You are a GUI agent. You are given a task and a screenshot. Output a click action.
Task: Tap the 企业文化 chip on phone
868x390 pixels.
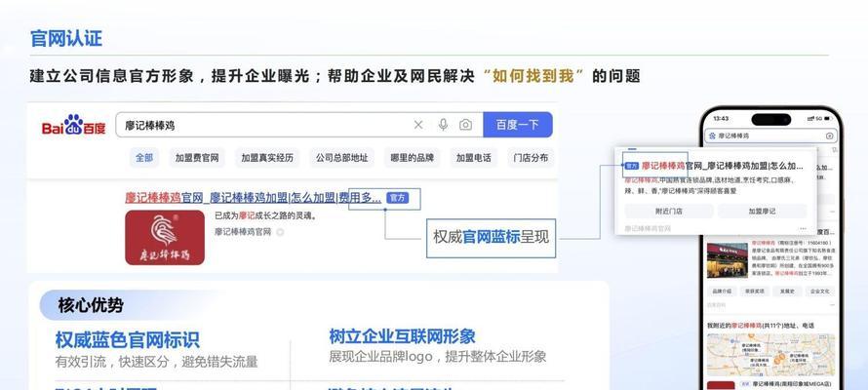click(x=820, y=291)
